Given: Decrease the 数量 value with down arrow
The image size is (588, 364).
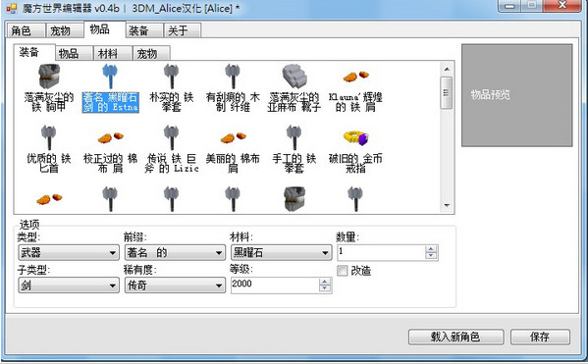Looking at the screenshot, I should coord(431,256).
